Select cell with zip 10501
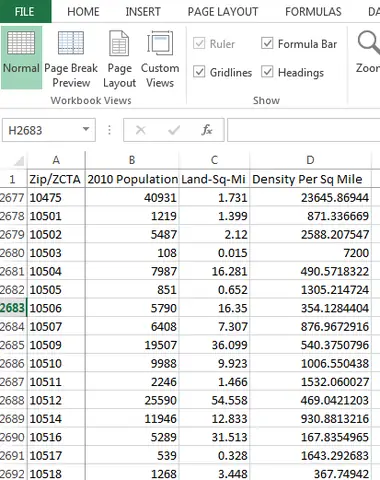Screen dimensions: 380x480 [x=56, y=216]
